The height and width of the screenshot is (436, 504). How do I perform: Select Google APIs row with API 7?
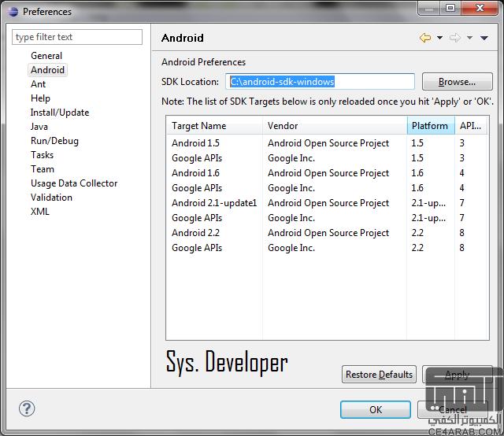tap(328, 218)
